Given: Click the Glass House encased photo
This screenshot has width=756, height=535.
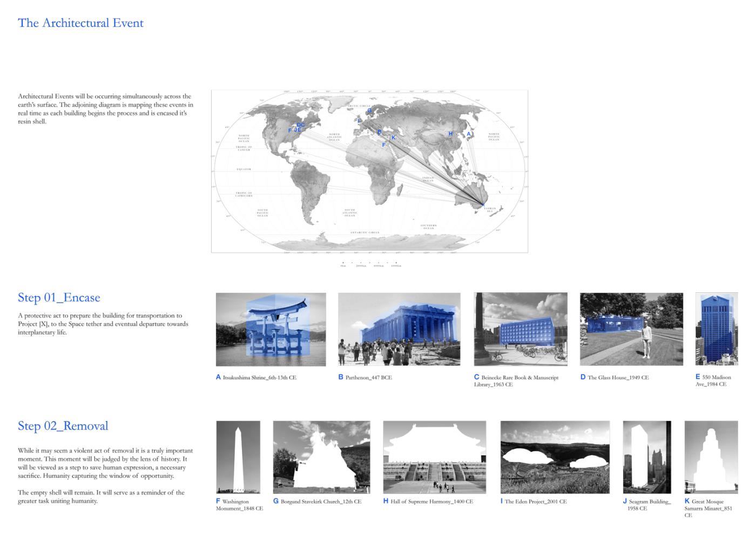Looking at the screenshot, I should 631,330.
